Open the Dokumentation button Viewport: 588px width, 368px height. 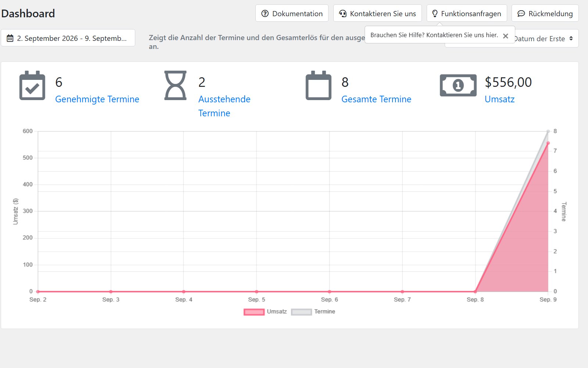click(292, 13)
